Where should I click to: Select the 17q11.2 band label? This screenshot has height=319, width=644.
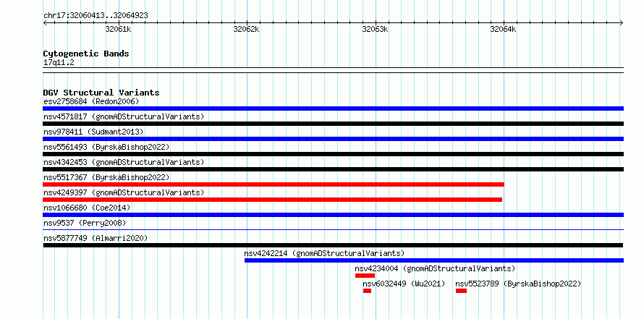pyautogui.click(x=59, y=63)
